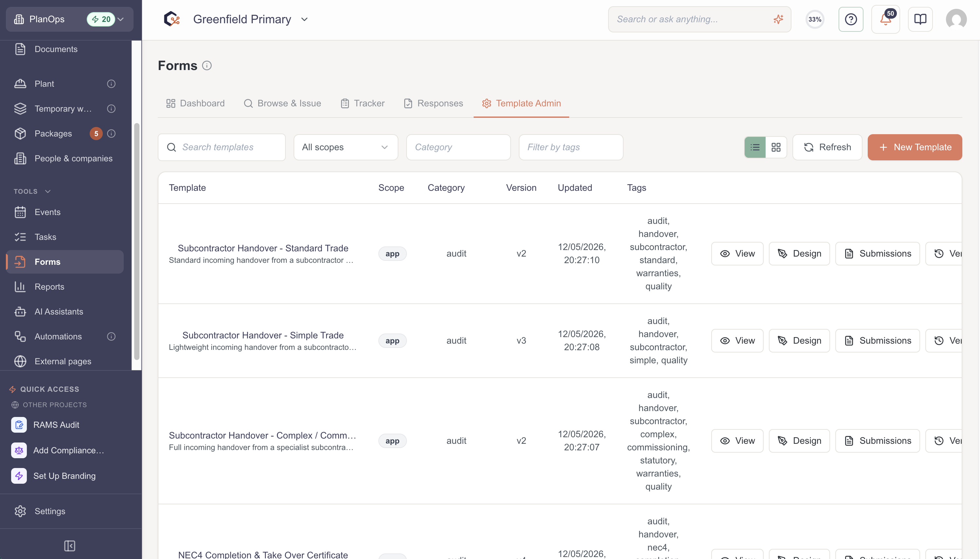The width and height of the screenshot is (980, 559).
Task: Click the 33% progress indicator
Action: click(x=815, y=19)
